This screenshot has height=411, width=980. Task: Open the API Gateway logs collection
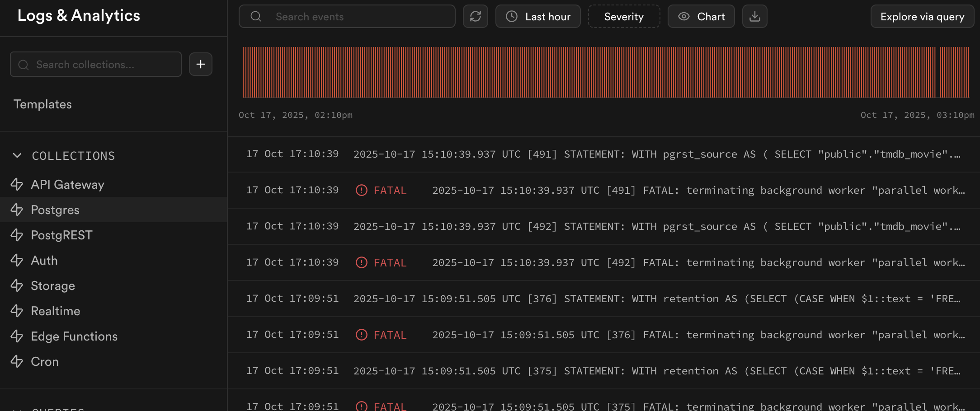113,184
